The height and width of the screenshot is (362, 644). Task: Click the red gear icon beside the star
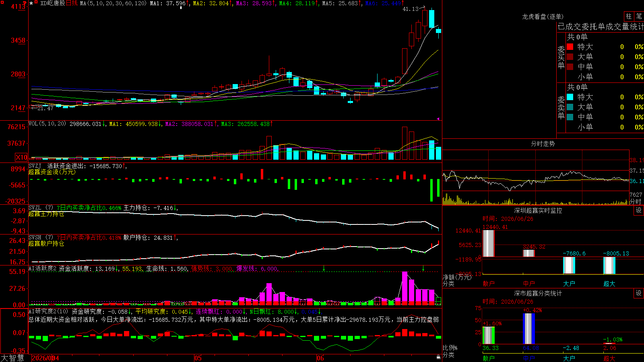(36, 3)
